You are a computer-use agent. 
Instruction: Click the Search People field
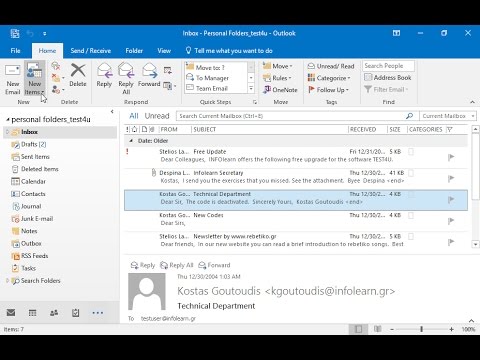pyautogui.click(x=388, y=66)
